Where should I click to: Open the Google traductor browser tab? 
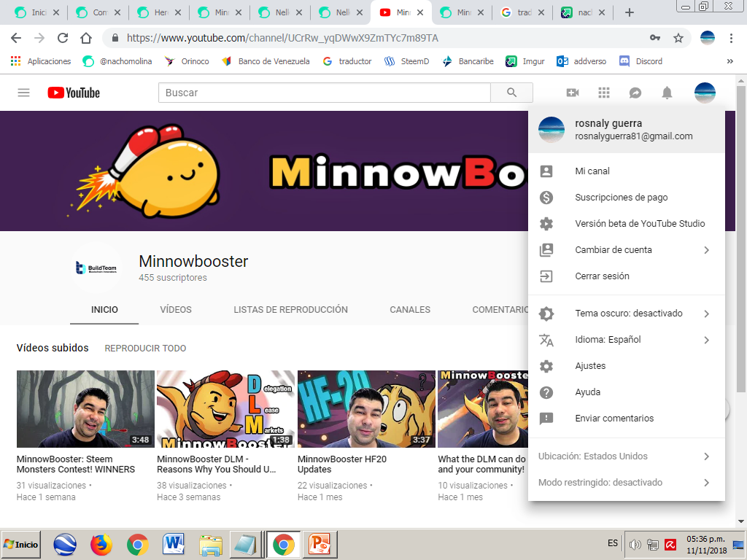point(522,13)
